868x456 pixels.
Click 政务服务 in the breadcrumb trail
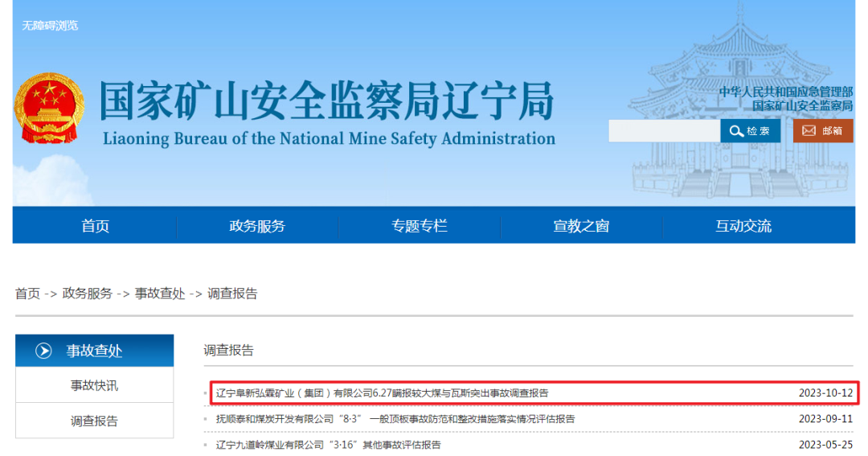(88, 294)
